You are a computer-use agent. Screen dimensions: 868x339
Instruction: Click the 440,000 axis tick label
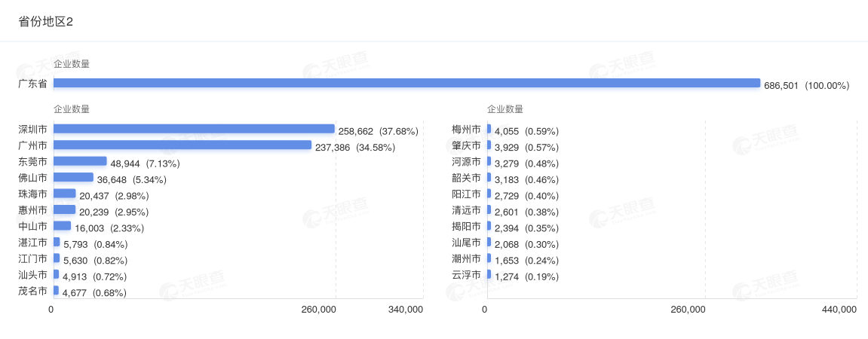(838, 310)
